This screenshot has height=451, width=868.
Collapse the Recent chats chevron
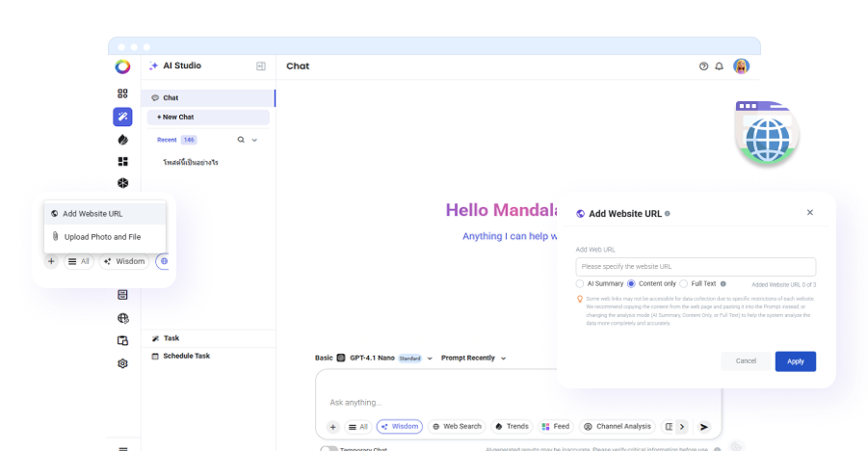click(x=254, y=140)
